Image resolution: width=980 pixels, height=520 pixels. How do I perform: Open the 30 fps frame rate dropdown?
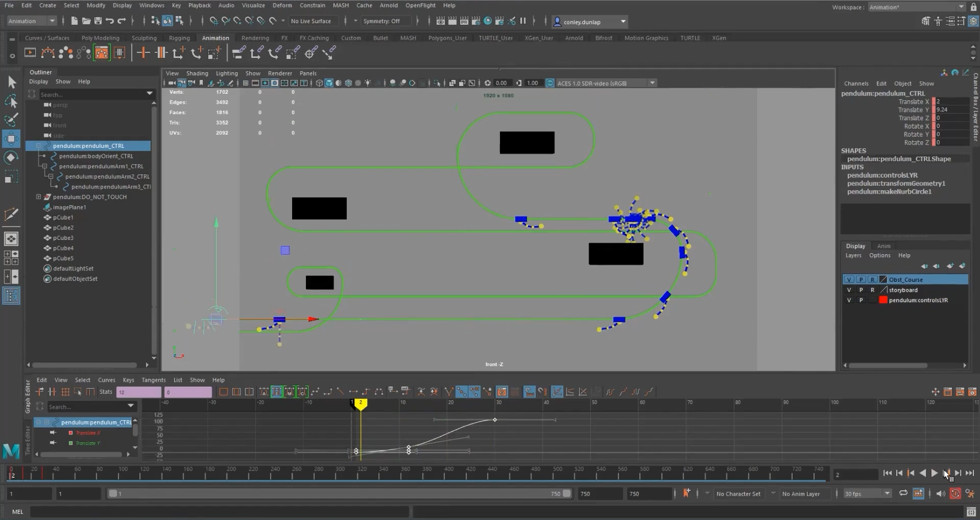[868, 494]
